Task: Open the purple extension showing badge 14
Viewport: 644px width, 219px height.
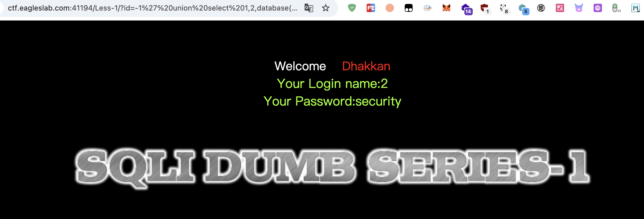Action: click(466, 9)
